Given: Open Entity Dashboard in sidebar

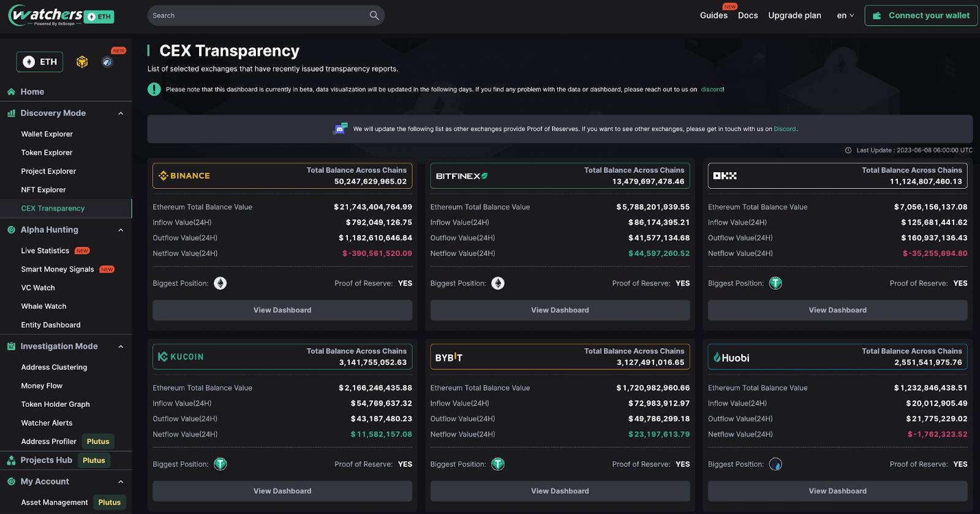Looking at the screenshot, I should (51, 325).
